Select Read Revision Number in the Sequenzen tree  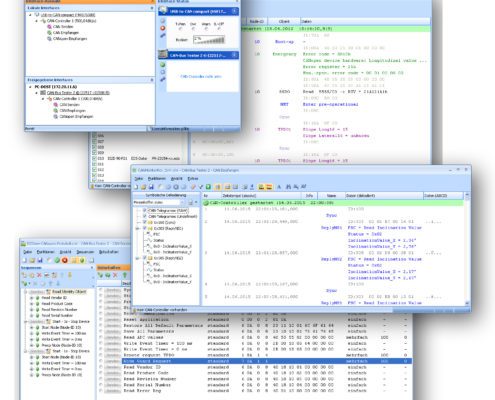(x=59, y=310)
